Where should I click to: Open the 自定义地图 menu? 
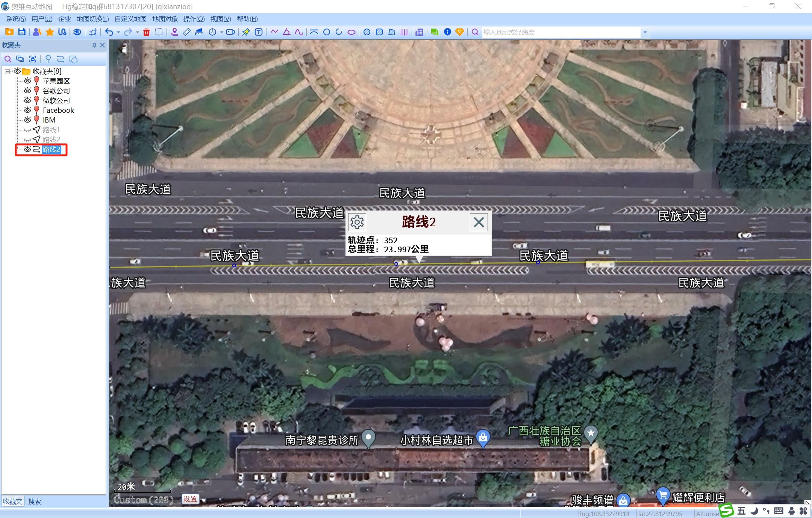(x=130, y=19)
